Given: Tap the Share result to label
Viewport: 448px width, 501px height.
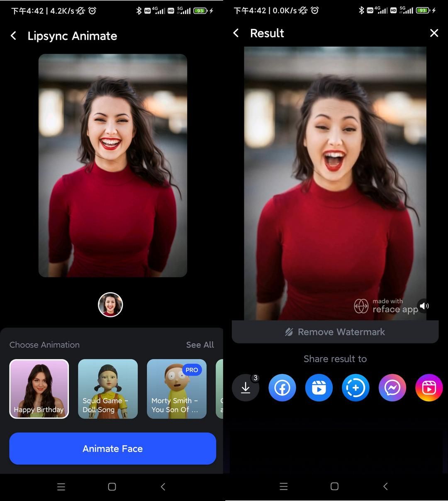Looking at the screenshot, I should coord(335,359).
